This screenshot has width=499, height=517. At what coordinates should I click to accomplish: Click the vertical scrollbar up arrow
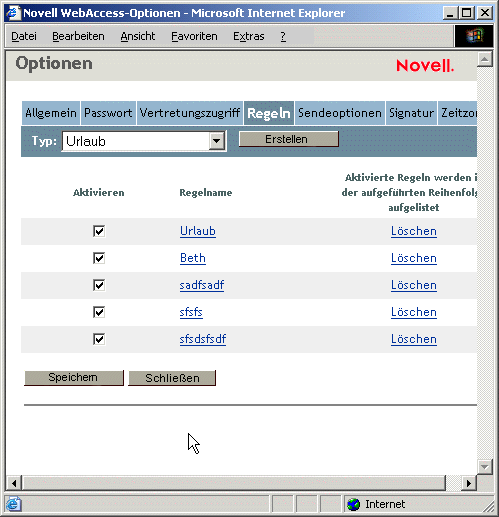[x=485, y=60]
